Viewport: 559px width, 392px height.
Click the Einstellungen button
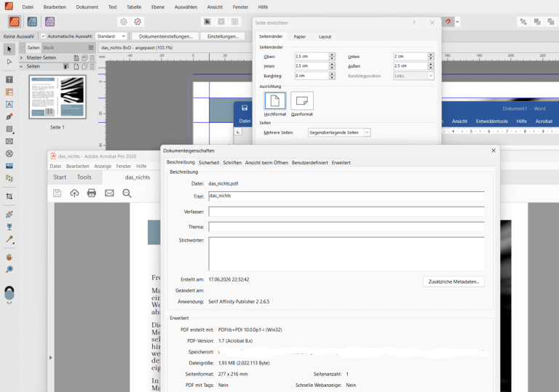point(223,36)
